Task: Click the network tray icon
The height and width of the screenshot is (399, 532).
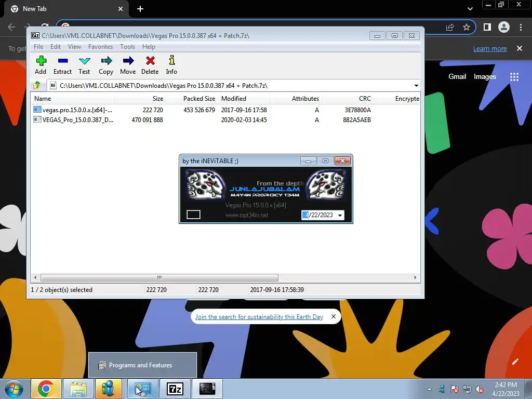Action: (x=467, y=390)
